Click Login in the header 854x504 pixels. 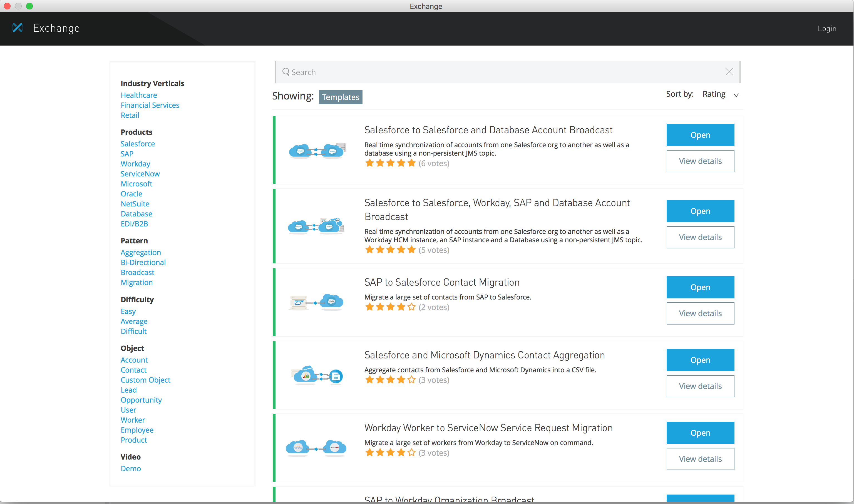pyautogui.click(x=826, y=29)
